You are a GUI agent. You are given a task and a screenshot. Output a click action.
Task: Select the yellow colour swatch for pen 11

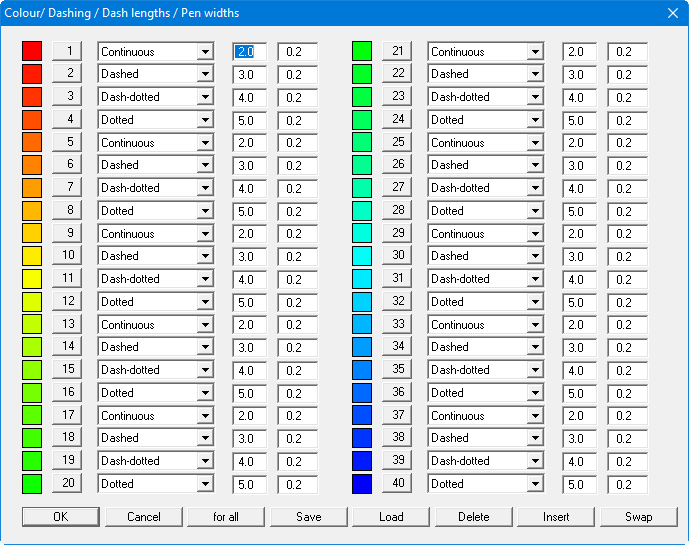tap(32, 279)
